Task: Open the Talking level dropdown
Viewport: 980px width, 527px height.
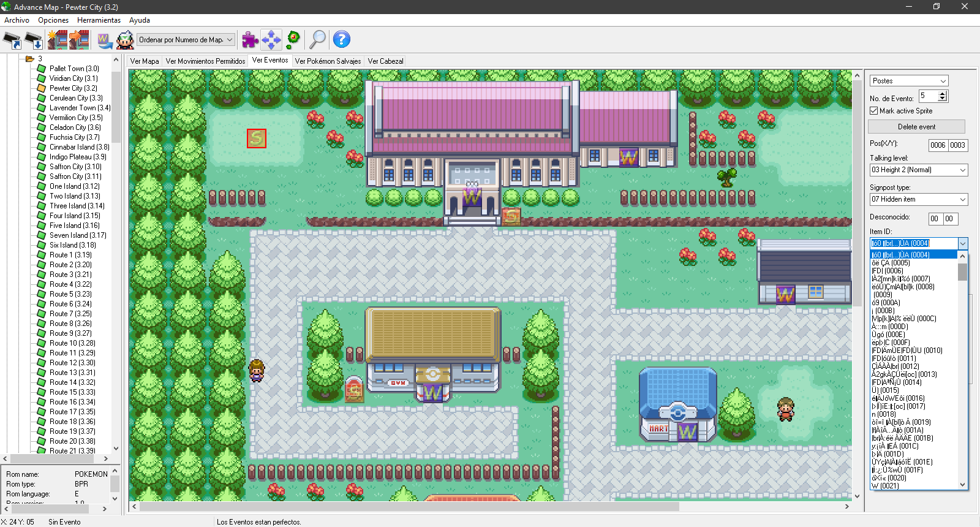Action: tap(919, 170)
